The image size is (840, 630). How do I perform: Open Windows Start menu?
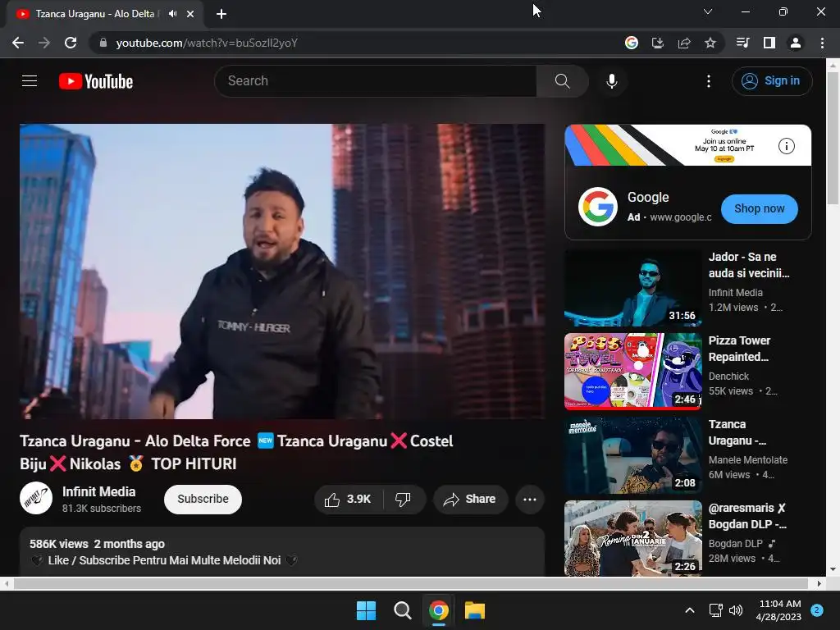tap(366, 610)
